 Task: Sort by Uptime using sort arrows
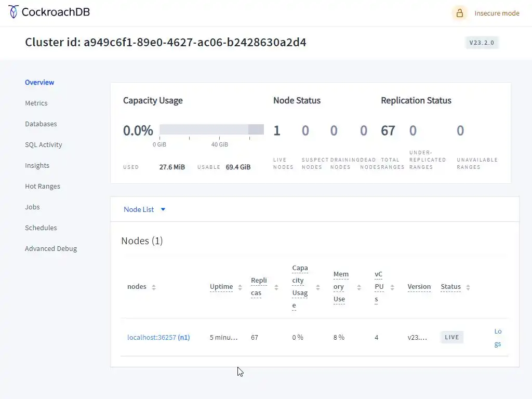240,287
